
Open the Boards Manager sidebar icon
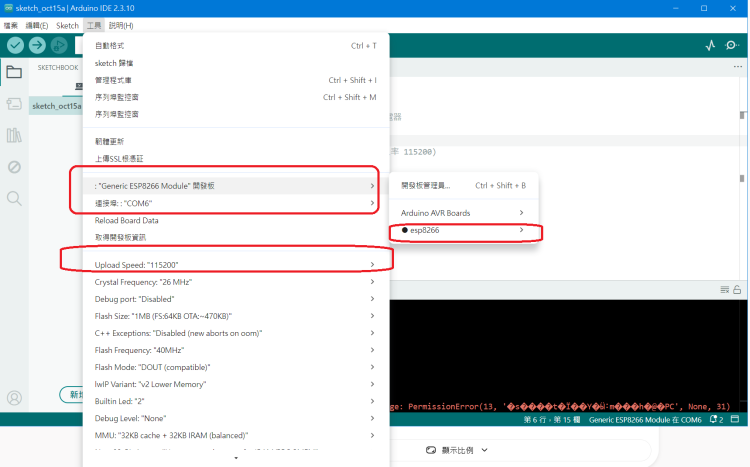pos(14,104)
